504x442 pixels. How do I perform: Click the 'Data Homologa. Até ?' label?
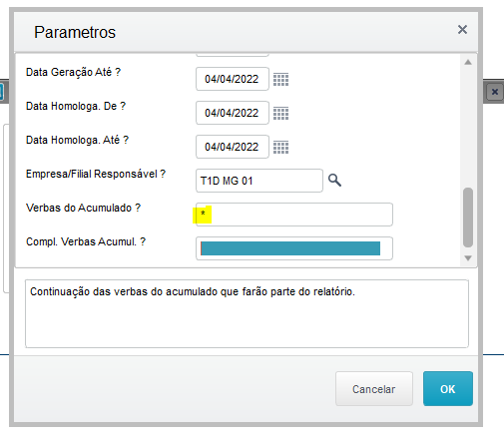click(x=77, y=140)
